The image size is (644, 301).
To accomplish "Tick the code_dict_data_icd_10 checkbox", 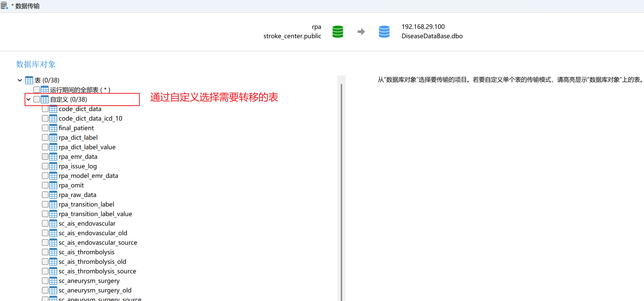I will coord(45,118).
